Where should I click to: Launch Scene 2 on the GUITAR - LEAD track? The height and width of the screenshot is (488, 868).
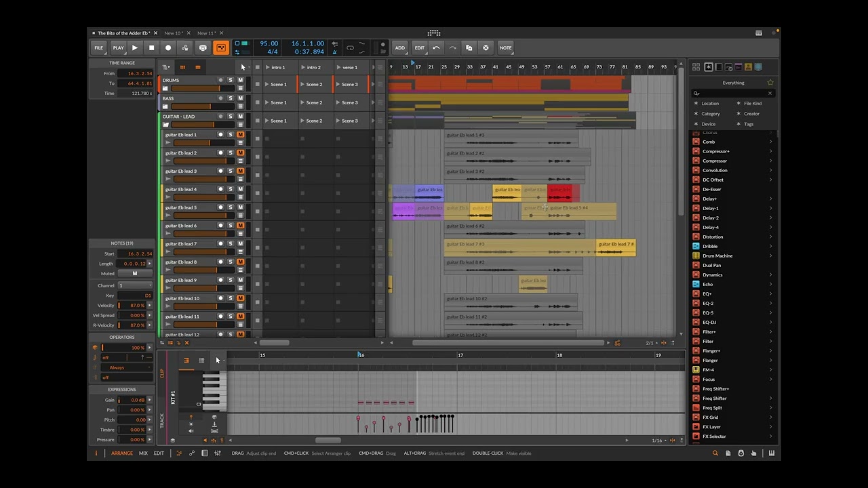pos(314,120)
